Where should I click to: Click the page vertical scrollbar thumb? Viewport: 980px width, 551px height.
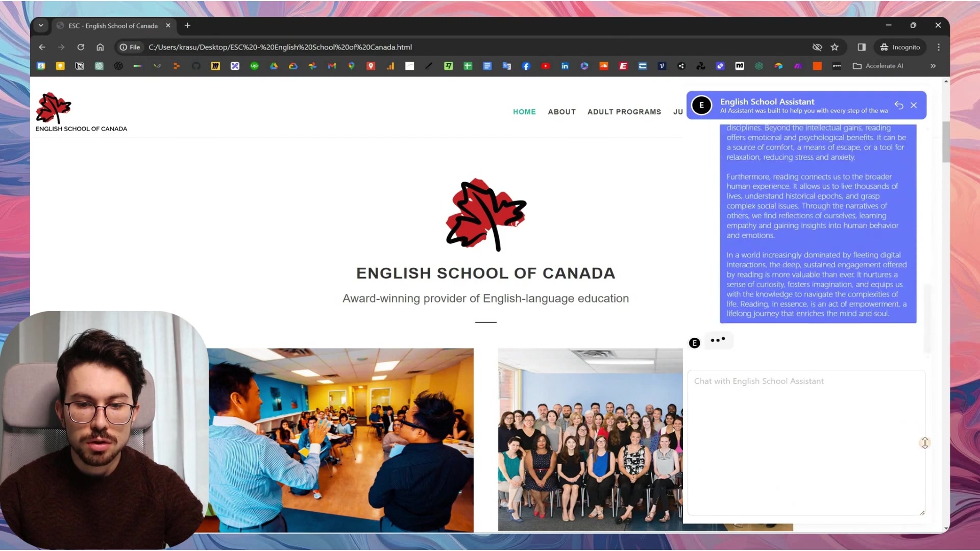[x=946, y=142]
